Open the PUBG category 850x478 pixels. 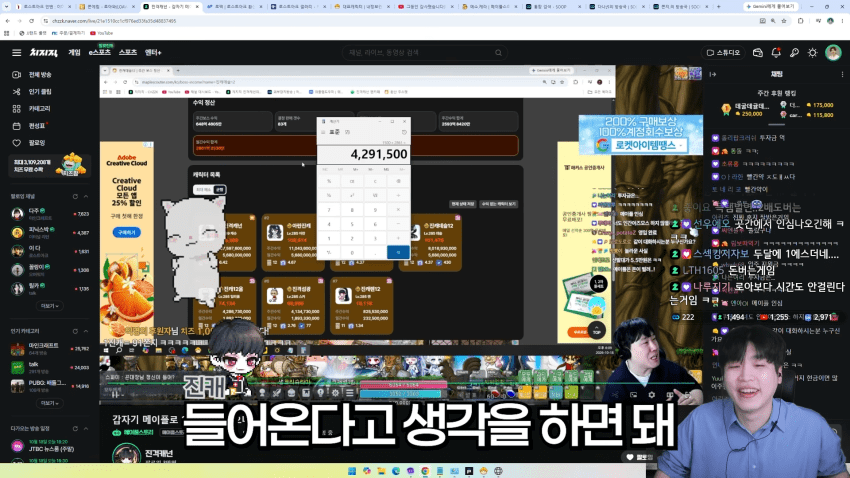tap(50, 386)
